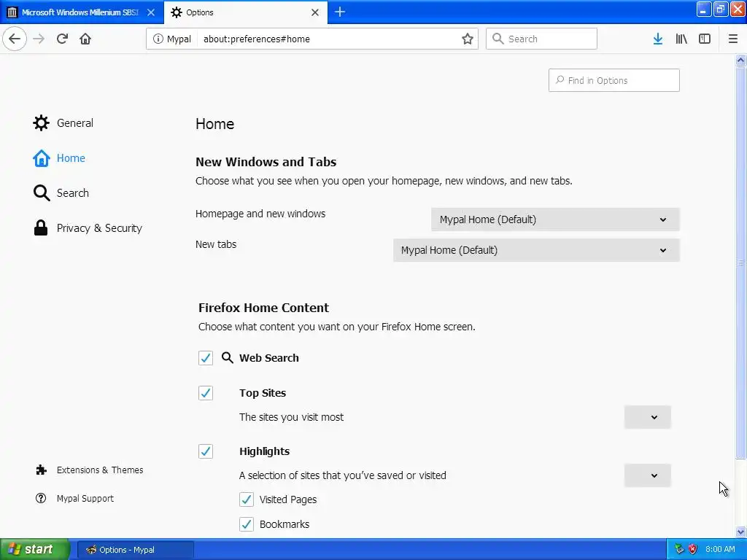Click the General gear icon in sidebar
747x560 pixels.
pos(41,122)
